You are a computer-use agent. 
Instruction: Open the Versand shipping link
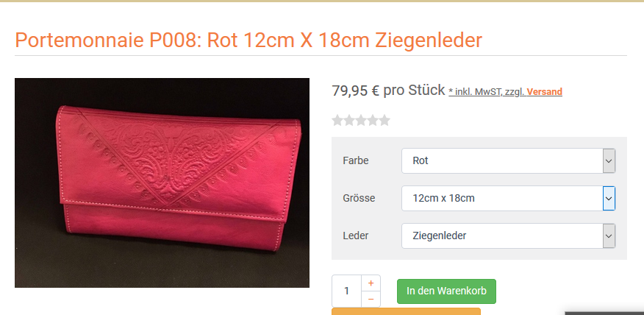pos(545,92)
